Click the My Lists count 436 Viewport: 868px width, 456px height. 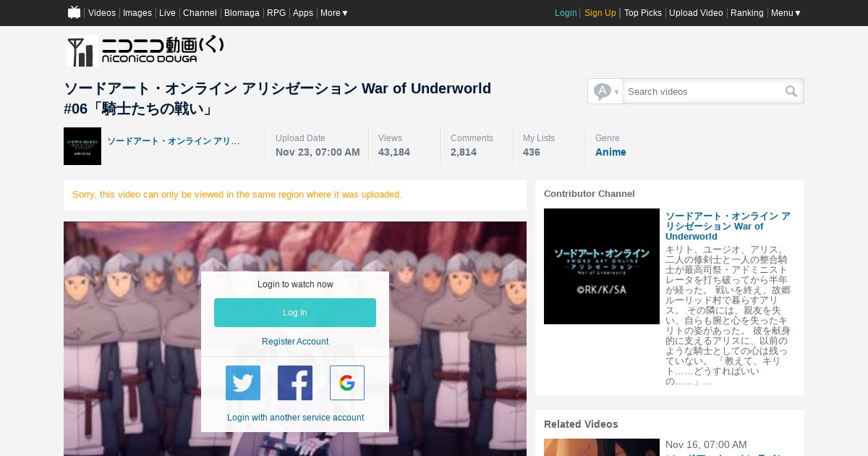532,152
